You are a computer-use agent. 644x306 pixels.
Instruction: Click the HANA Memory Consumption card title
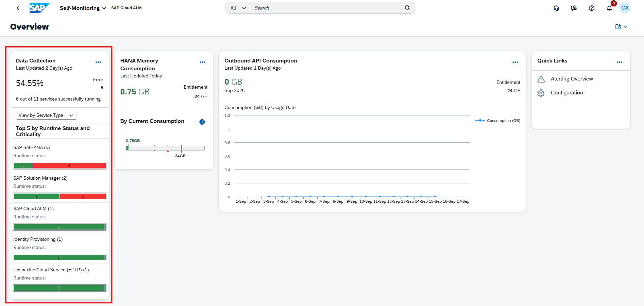[x=139, y=65]
